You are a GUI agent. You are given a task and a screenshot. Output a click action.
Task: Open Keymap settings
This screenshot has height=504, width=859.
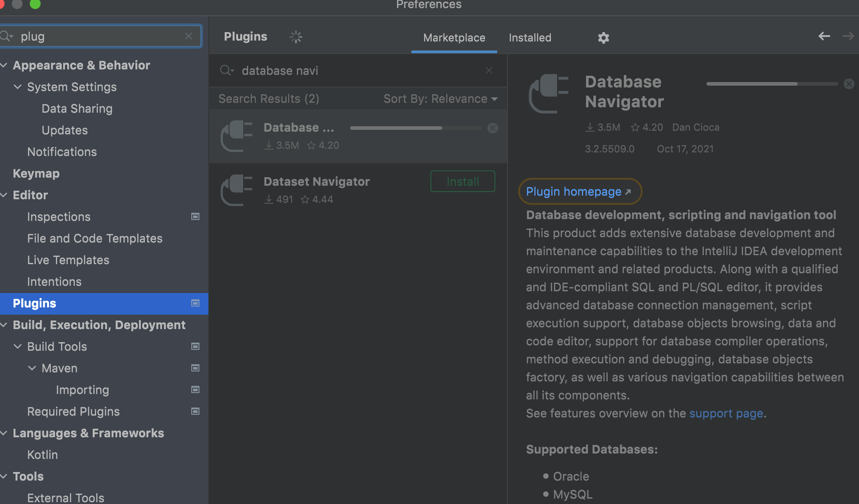point(36,174)
